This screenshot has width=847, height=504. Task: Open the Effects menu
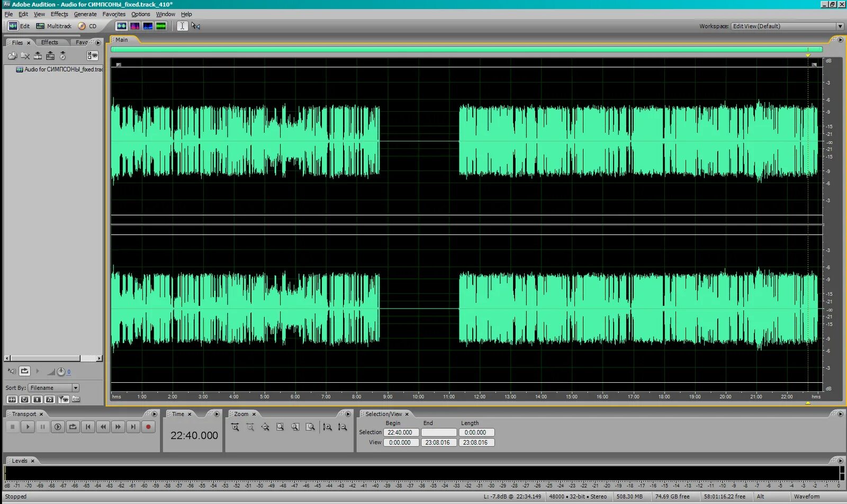point(59,14)
